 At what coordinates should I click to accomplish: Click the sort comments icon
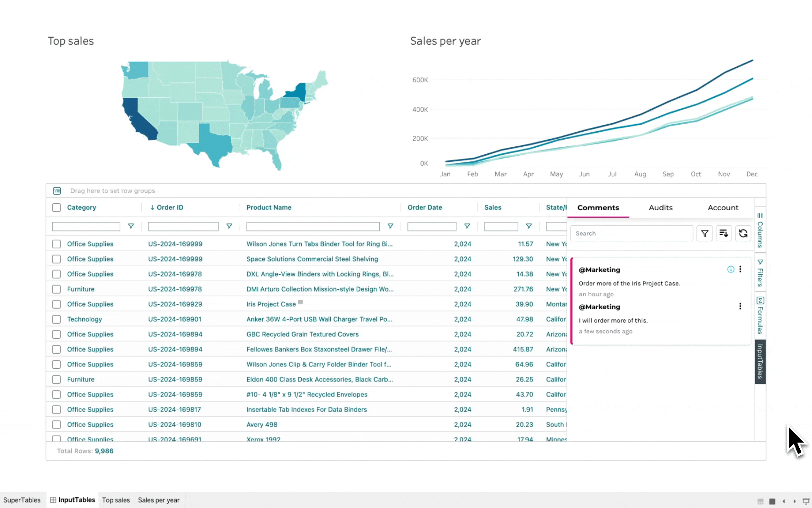[724, 233]
